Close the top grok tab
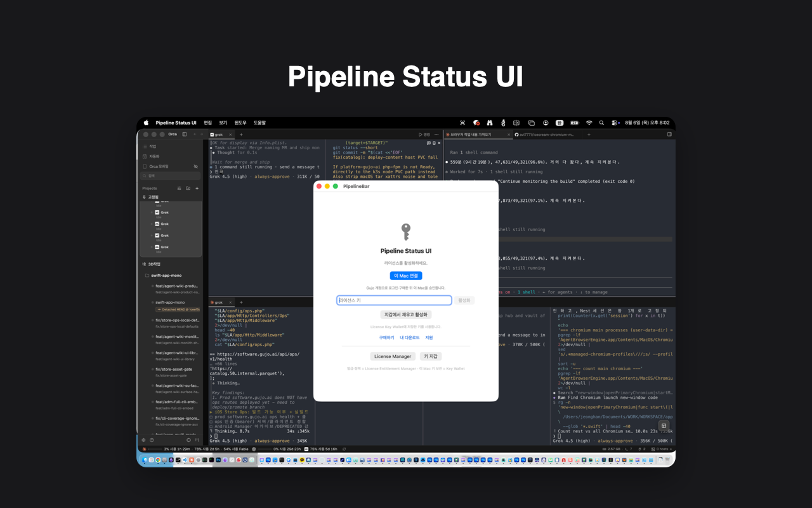 click(230, 135)
